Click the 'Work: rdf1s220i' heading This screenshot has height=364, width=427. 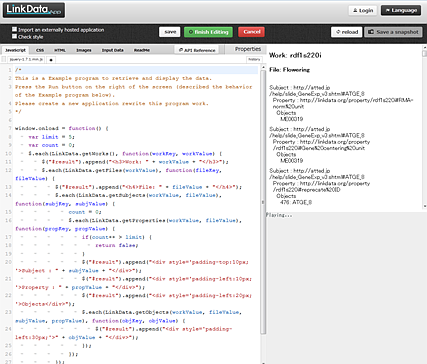(295, 55)
